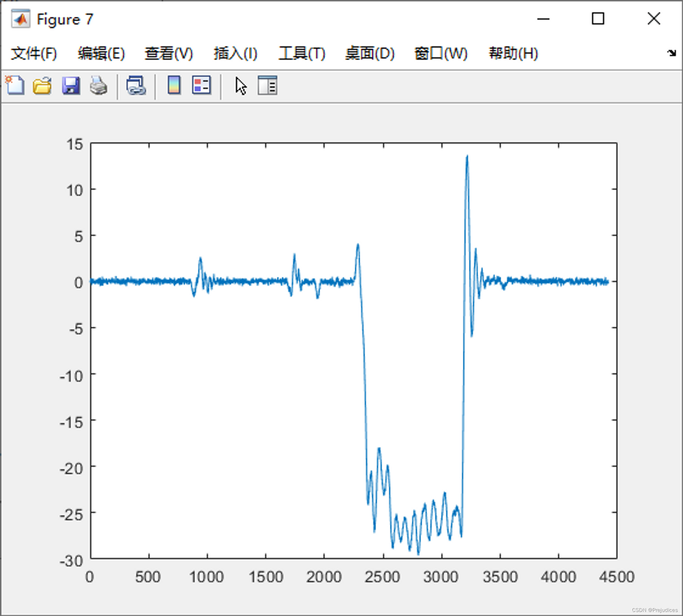Open the 查看(V) menu
Viewport: 683px width, 616px height.
click(169, 54)
